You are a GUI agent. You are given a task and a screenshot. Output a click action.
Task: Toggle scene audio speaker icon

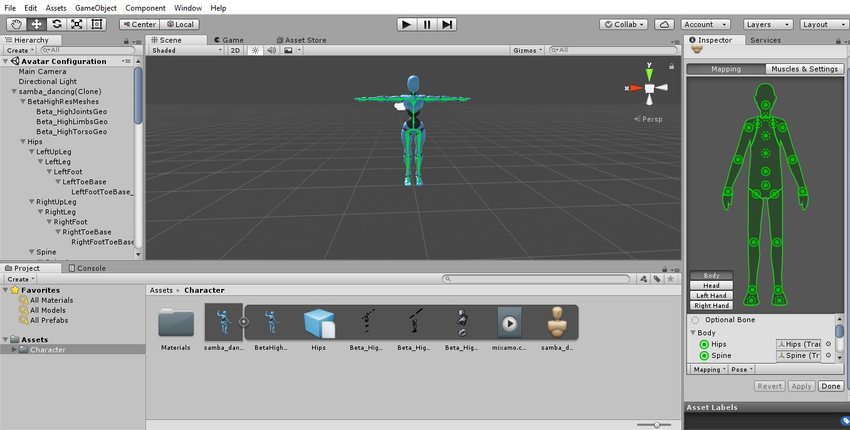pos(272,50)
